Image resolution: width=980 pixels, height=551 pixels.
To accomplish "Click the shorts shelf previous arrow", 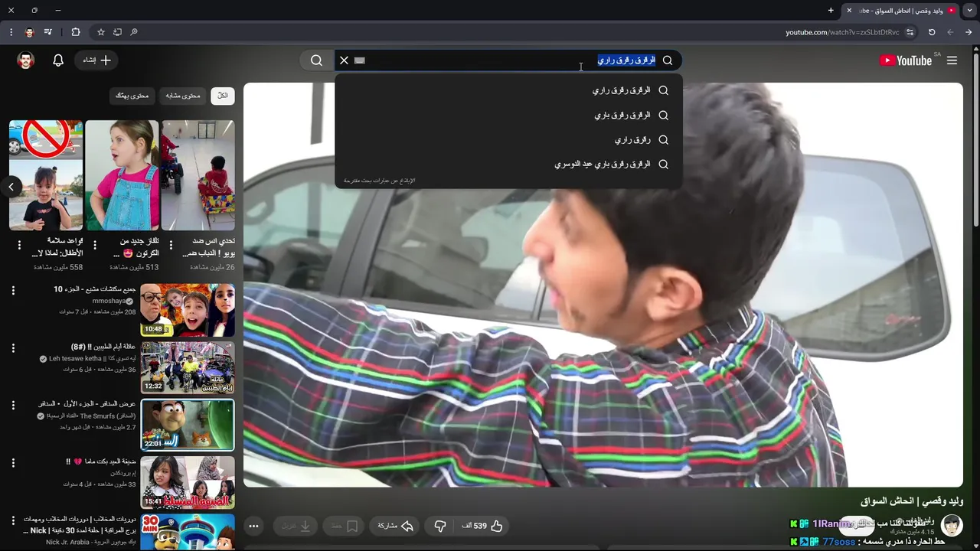I will (x=11, y=186).
